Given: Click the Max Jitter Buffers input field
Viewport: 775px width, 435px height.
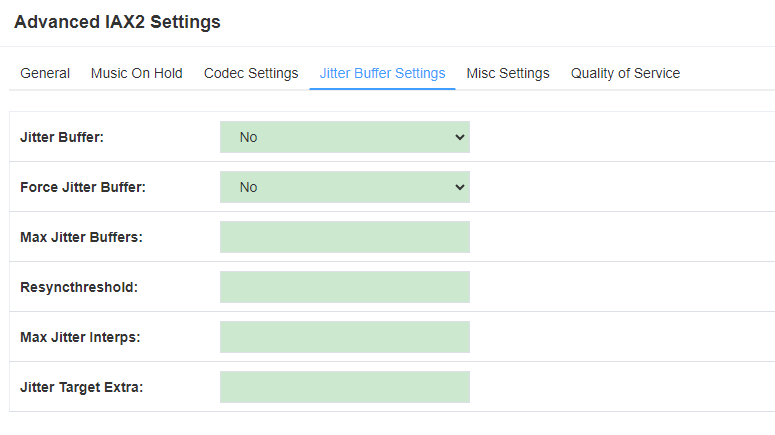Looking at the screenshot, I should [345, 237].
